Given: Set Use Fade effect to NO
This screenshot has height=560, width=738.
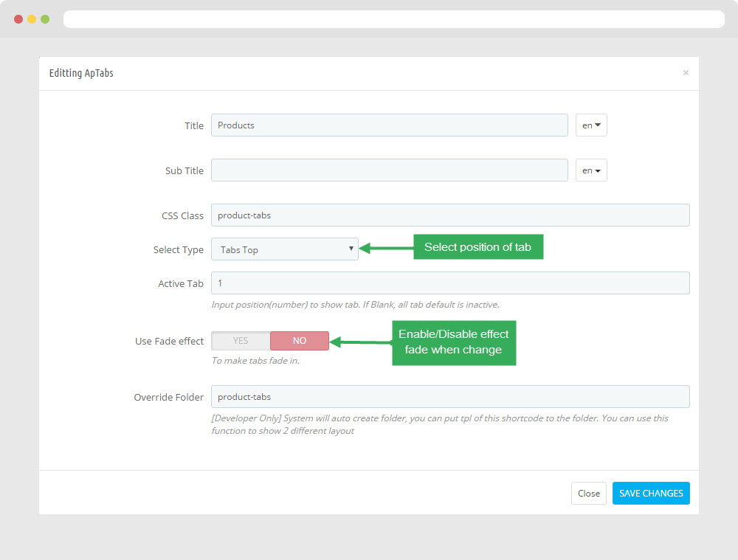Looking at the screenshot, I should click(x=300, y=341).
